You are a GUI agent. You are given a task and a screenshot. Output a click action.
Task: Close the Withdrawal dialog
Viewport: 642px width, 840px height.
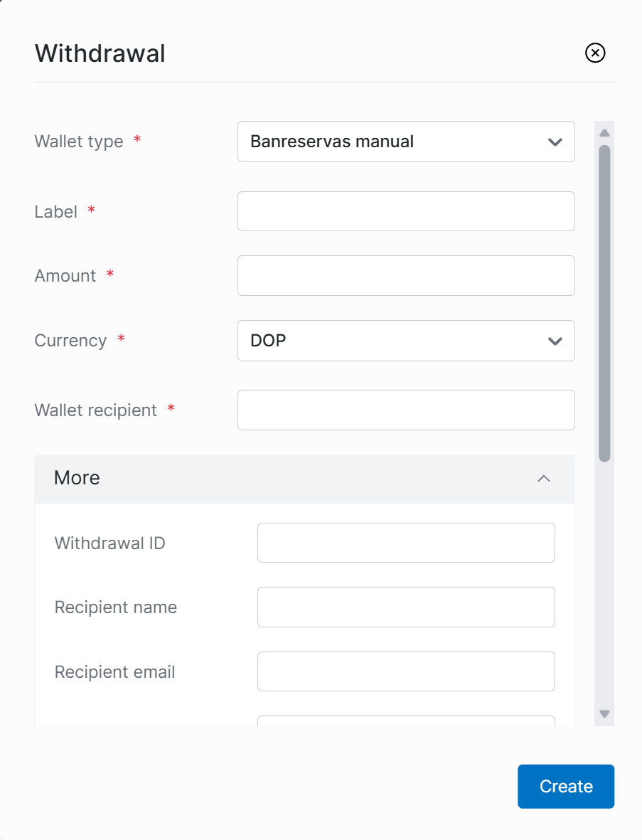tap(595, 53)
